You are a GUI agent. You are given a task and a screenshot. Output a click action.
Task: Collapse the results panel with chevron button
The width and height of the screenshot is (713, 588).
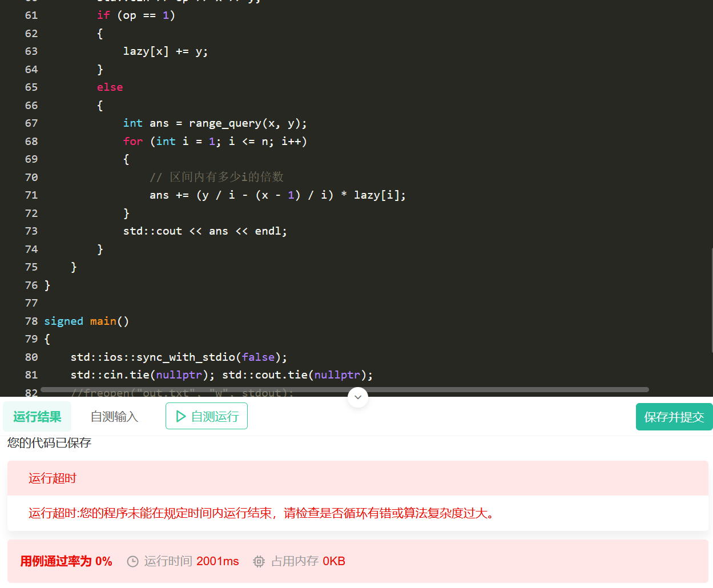(x=358, y=397)
